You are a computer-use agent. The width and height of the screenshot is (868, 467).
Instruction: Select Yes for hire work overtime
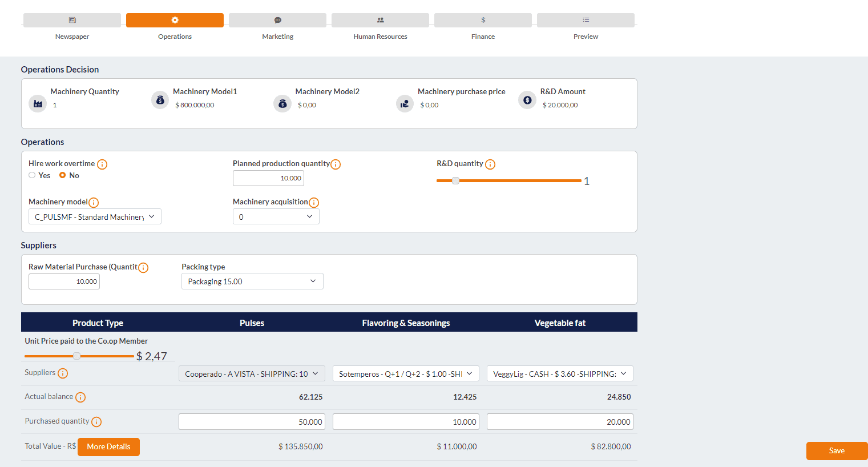pyautogui.click(x=32, y=175)
